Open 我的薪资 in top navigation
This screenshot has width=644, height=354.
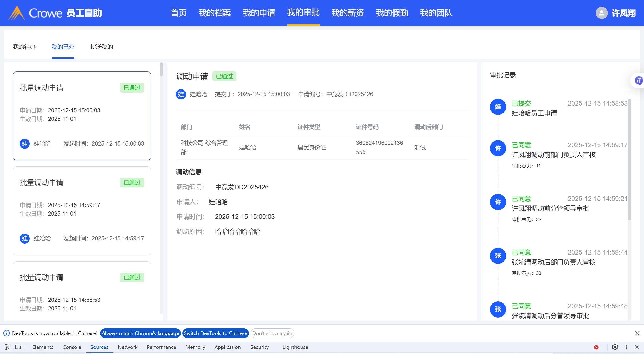[x=347, y=13]
